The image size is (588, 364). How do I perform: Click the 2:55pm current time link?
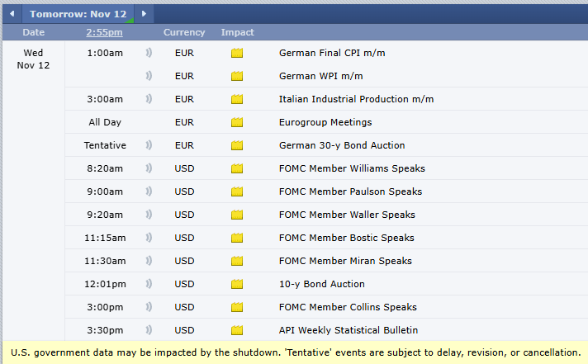[x=104, y=32]
